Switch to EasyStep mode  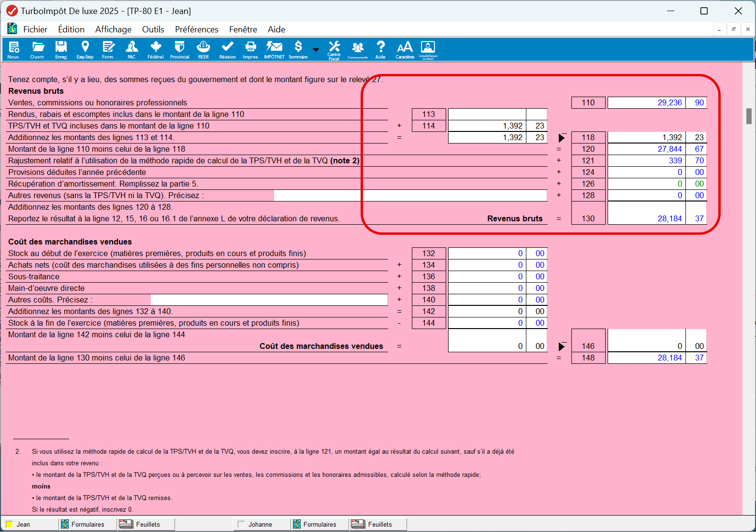[85, 49]
